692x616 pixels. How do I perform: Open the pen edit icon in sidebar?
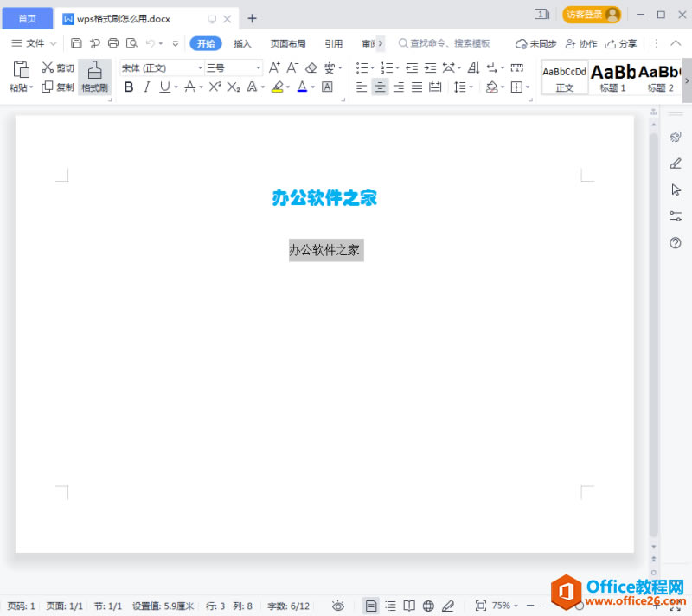(x=676, y=164)
